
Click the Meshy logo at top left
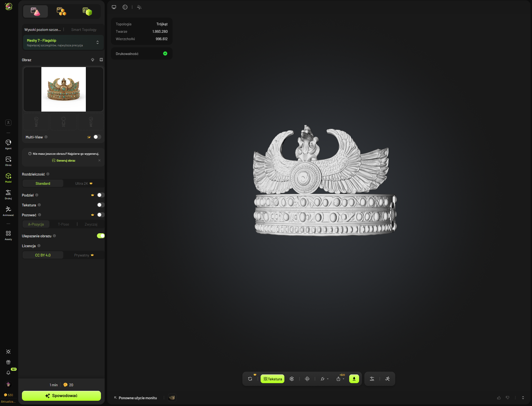(9, 6)
